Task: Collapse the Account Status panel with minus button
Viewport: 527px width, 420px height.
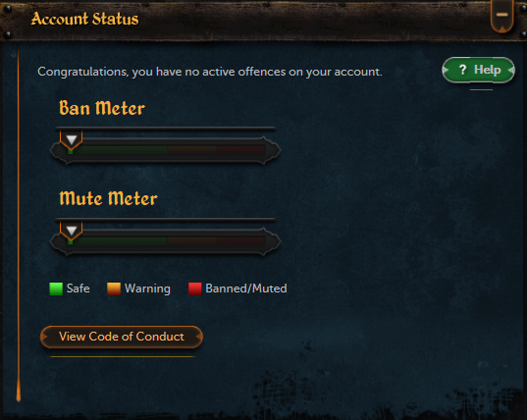Action: pyautogui.click(x=501, y=16)
